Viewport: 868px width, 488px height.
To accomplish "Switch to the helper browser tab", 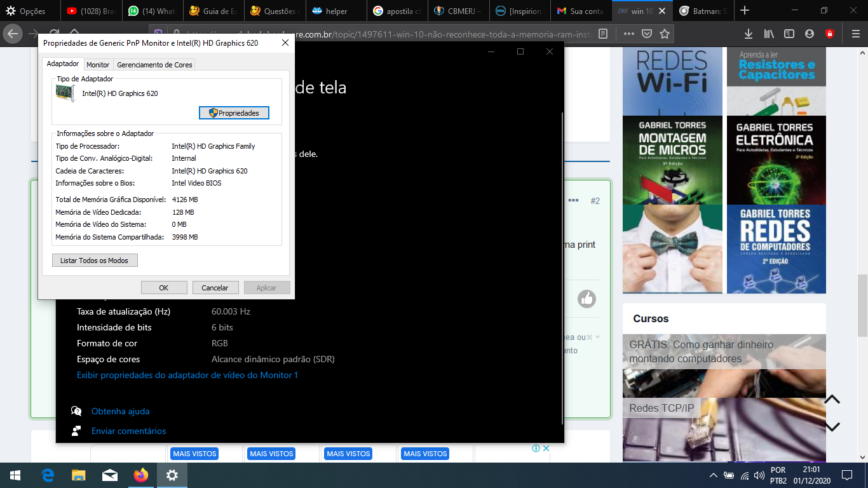I will (336, 11).
